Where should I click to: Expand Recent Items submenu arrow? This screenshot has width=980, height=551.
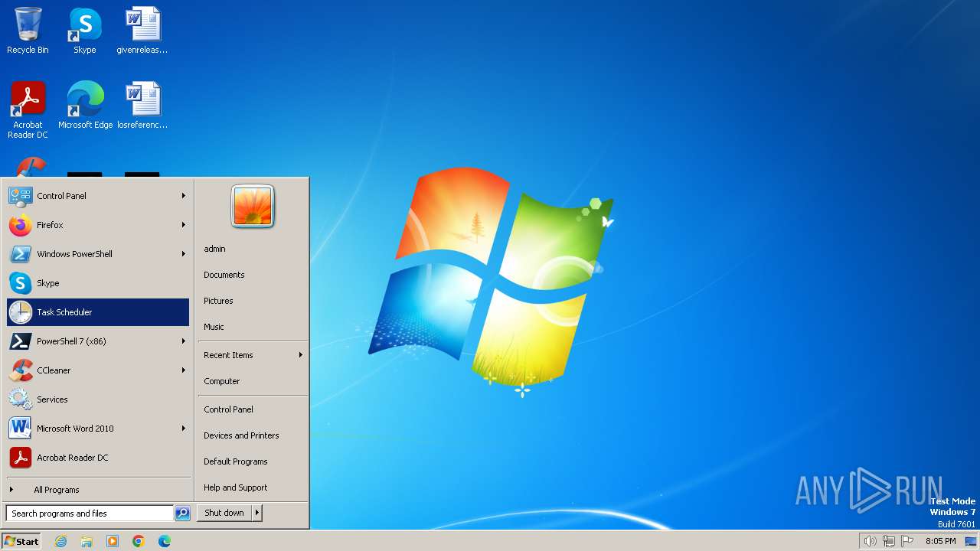tap(301, 355)
